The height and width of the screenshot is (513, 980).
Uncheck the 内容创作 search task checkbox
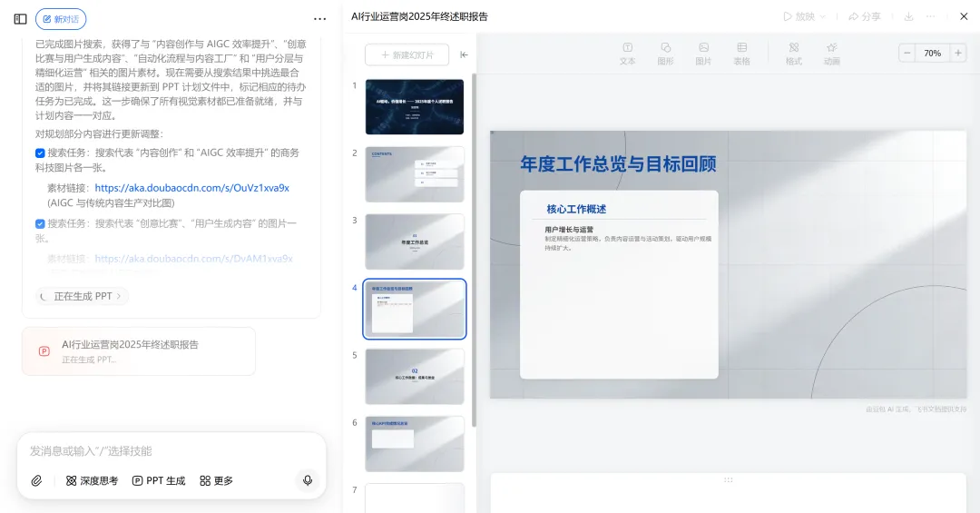[x=40, y=153]
